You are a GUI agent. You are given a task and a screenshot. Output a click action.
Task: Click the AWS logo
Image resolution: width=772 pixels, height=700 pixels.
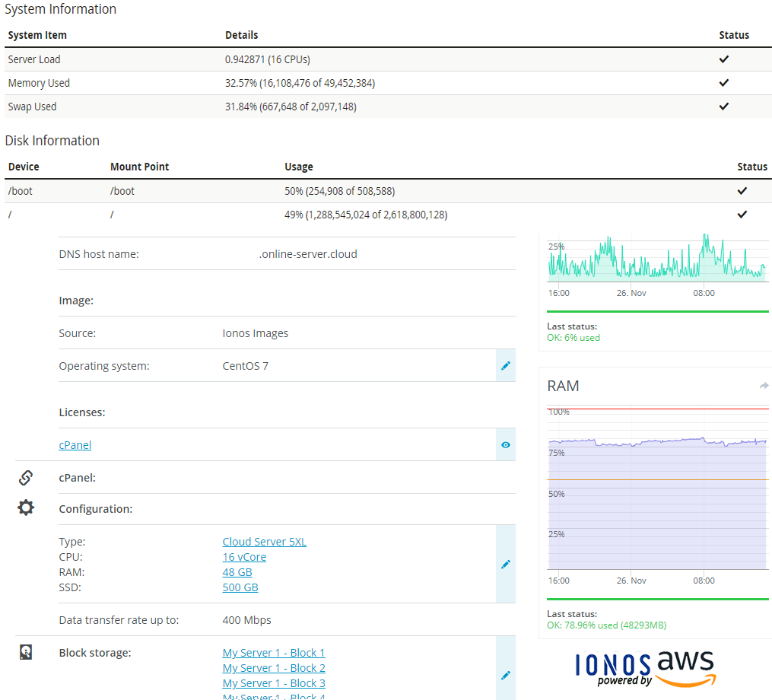click(x=686, y=668)
